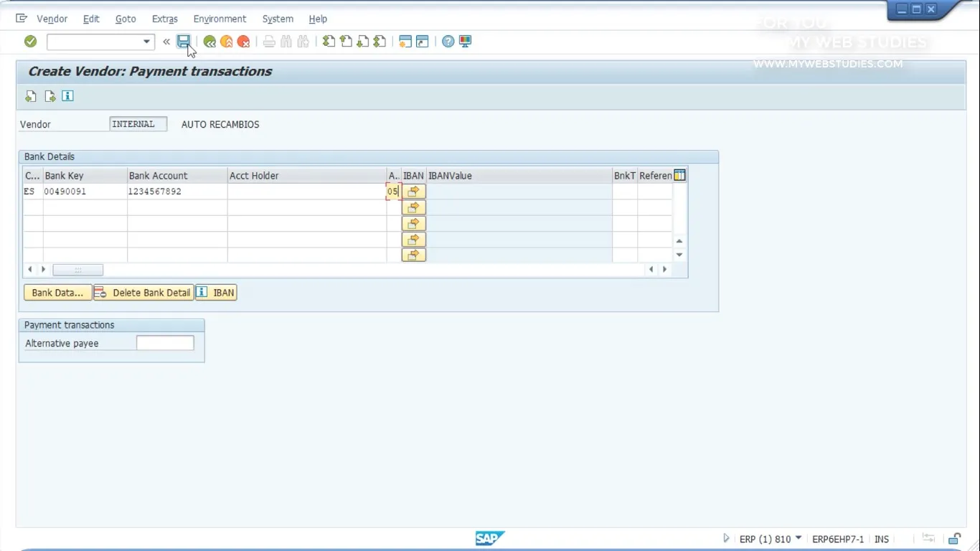
Task: Click the Create New Session icon
Action: click(x=405, y=42)
